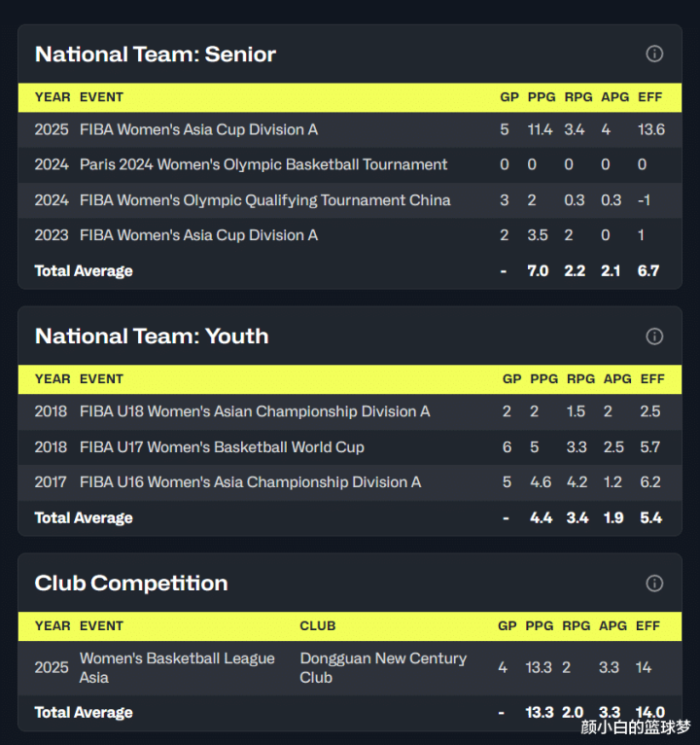Screen dimensions: 700x745
Task: Click info icon in National Team: Youth
Action: (x=654, y=336)
